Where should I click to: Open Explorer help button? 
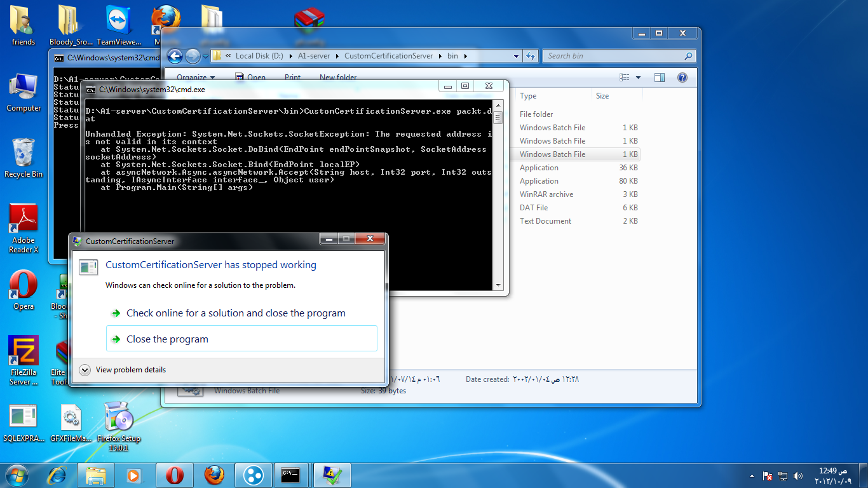click(x=682, y=78)
